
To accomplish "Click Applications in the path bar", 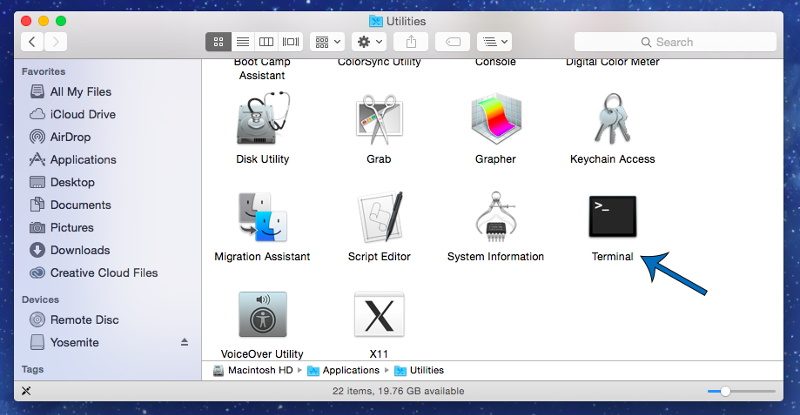I will (344, 371).
